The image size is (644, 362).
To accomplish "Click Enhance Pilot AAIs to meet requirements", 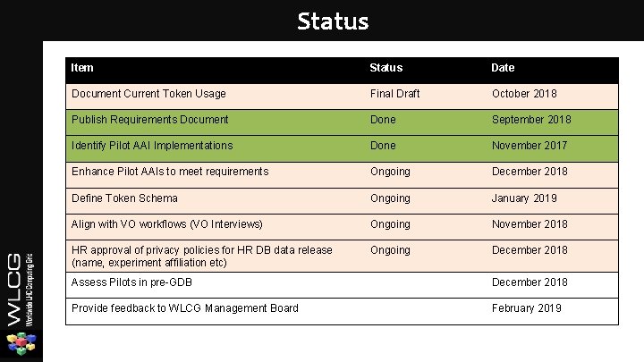I will (170, 171).
